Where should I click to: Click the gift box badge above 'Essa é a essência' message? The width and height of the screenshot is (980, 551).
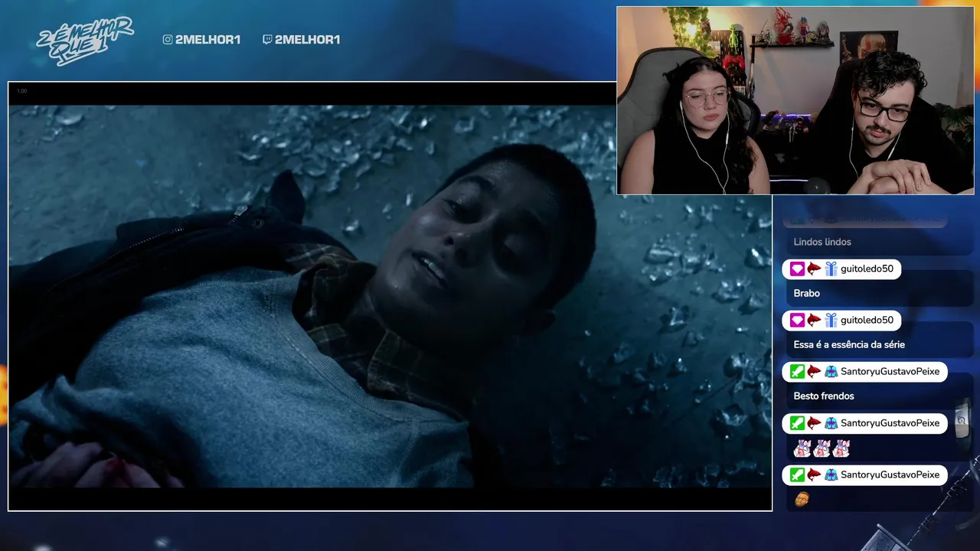click(x=831, y=321)
